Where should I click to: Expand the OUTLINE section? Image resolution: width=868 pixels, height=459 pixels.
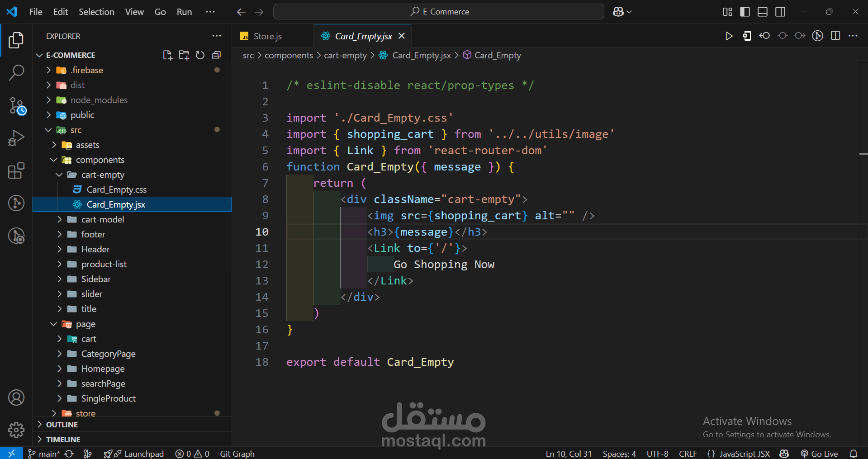132,425
